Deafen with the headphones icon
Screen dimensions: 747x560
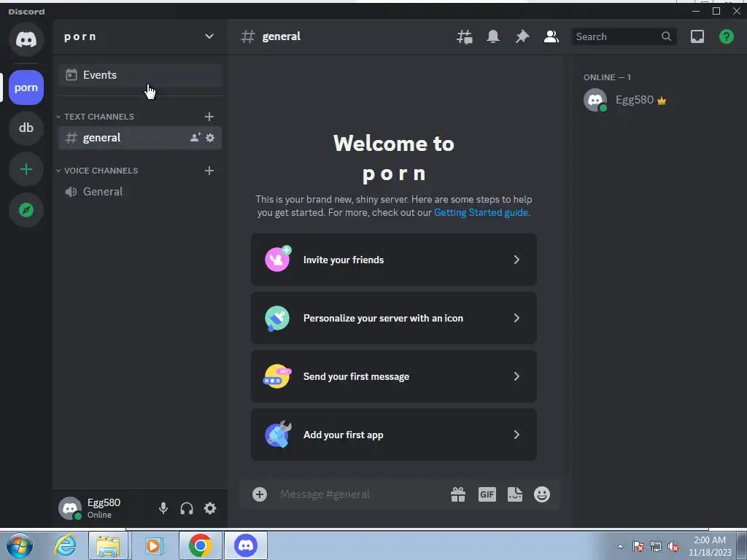tap(187, 508)
